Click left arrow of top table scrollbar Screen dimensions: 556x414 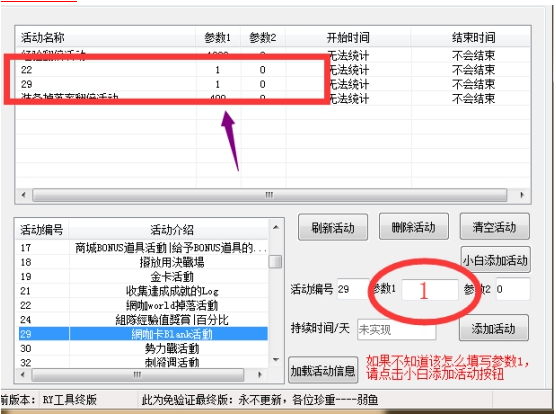[x=23, y=195]
